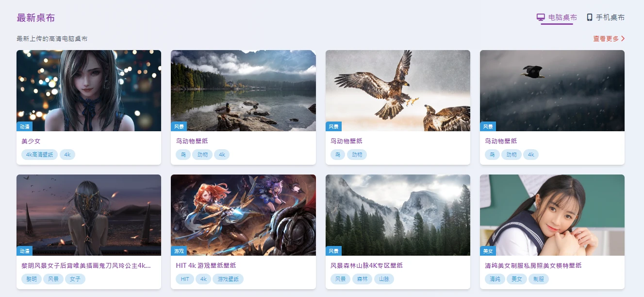Click the 动漫 category badge on 美少女
Image resolution: width=644 pixels, height=297 pixels.
point(25,126)
